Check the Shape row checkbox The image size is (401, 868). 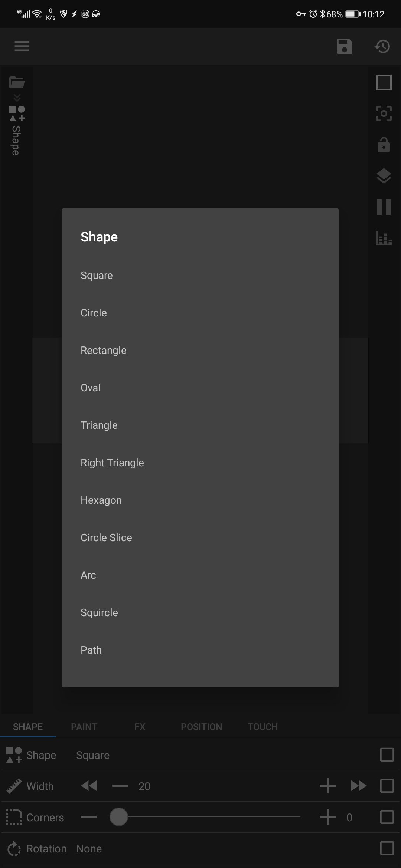387,755
